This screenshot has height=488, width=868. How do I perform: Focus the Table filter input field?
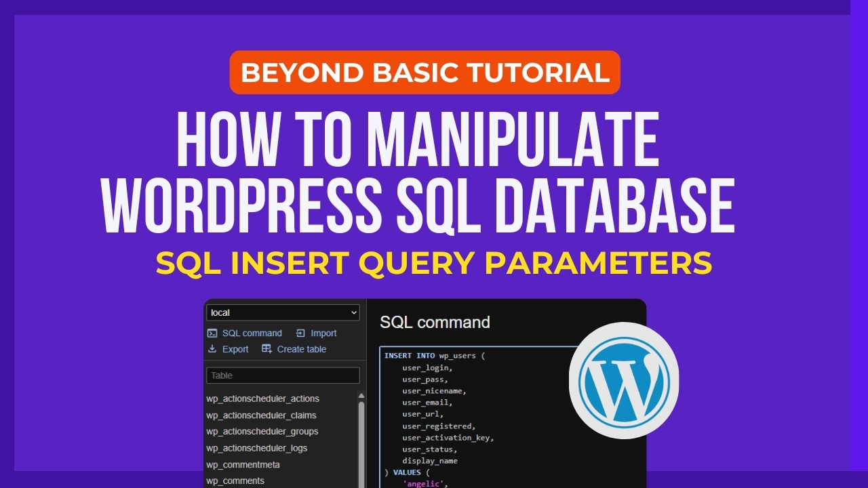coord(283,375)
